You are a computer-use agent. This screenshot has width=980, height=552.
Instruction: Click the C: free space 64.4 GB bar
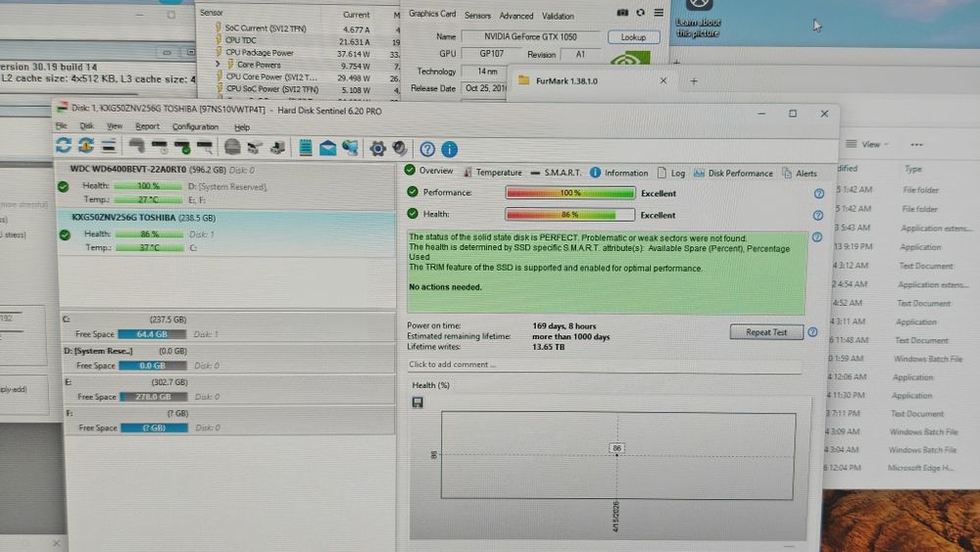[152, 333]
